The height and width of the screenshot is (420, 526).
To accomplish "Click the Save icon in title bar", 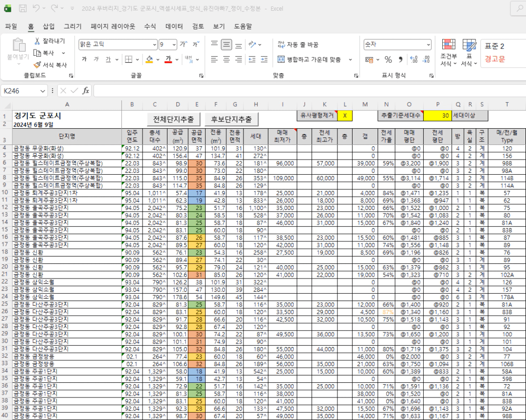I will coord(23,8).
